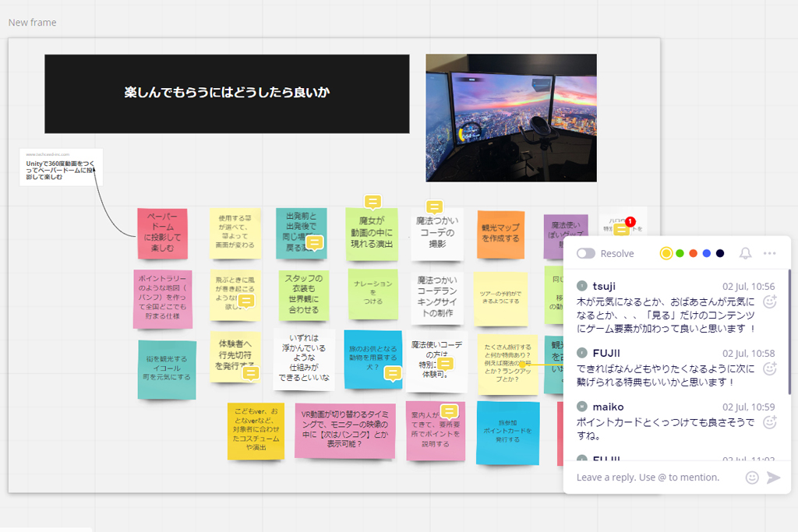The height and width of the screenshot is (532, 798).
Task: Add emoji reaction to tsuji's comment
Action: click(770, 301)
